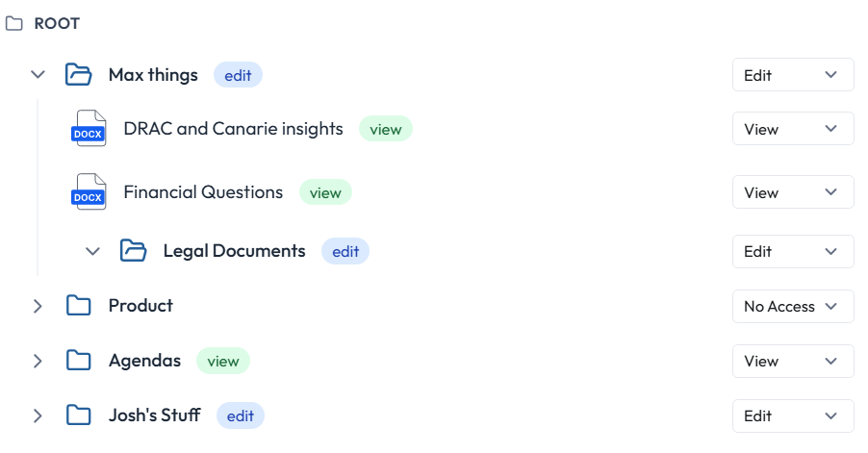
Task: Click the Agendas folder icon
Action: pyautogui.click(x=78, y=361)
